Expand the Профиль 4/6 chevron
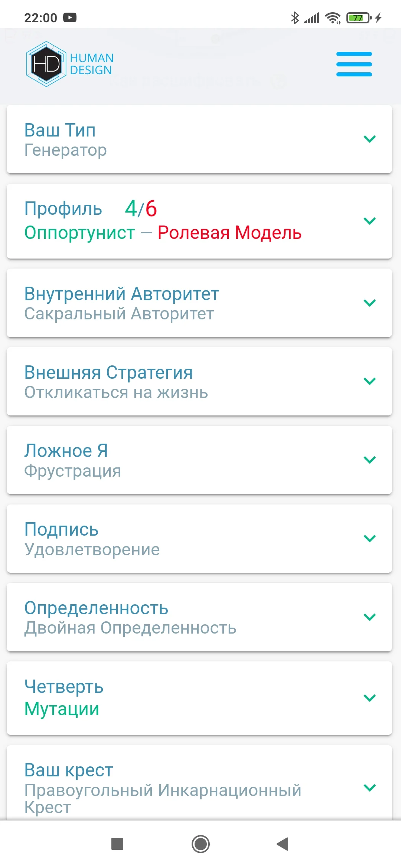This screenshot has width=401, height=868. 370,221
